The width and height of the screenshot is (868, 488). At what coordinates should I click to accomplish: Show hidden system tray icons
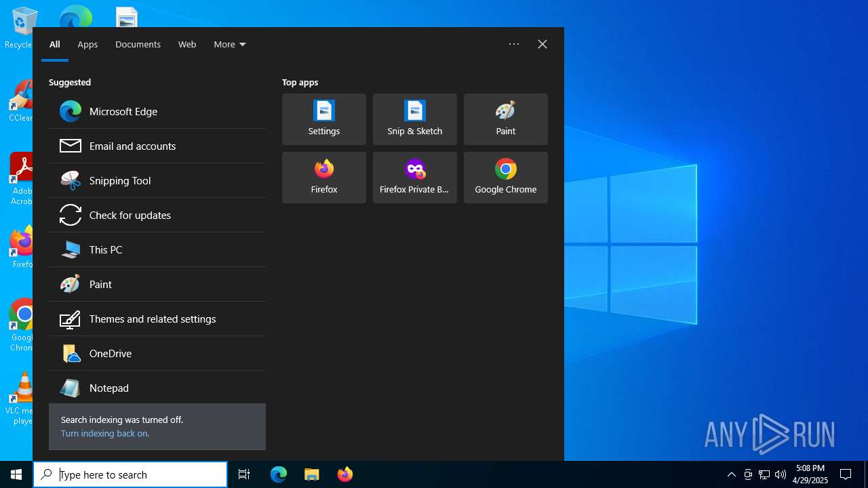tap(732, 474)
